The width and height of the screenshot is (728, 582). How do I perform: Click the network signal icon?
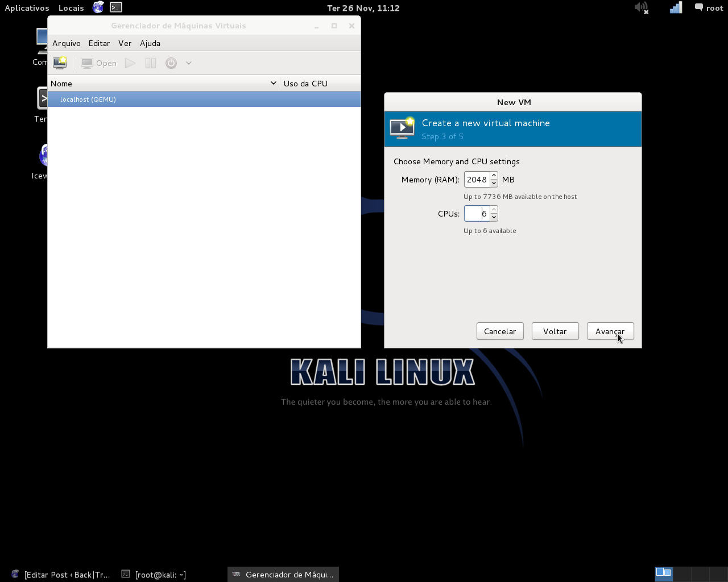click(676, 8)
